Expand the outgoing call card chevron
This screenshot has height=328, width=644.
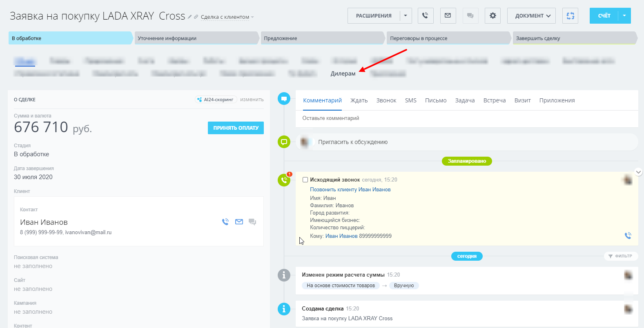639,172
